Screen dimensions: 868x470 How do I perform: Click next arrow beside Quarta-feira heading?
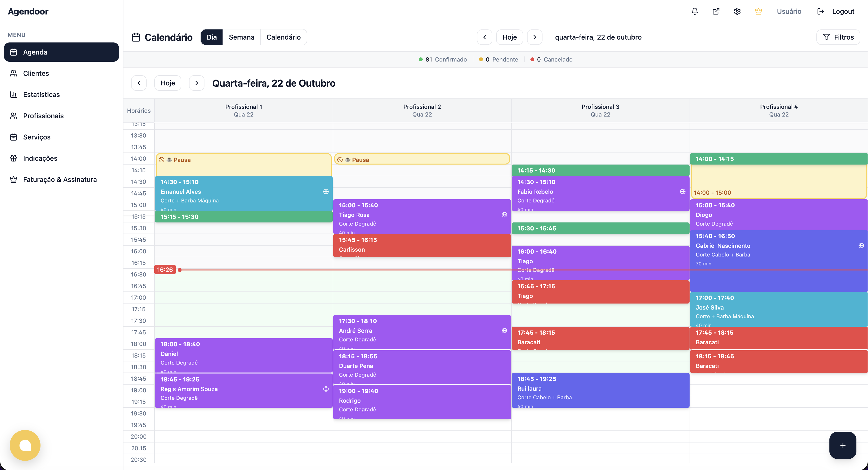[197, 83]
